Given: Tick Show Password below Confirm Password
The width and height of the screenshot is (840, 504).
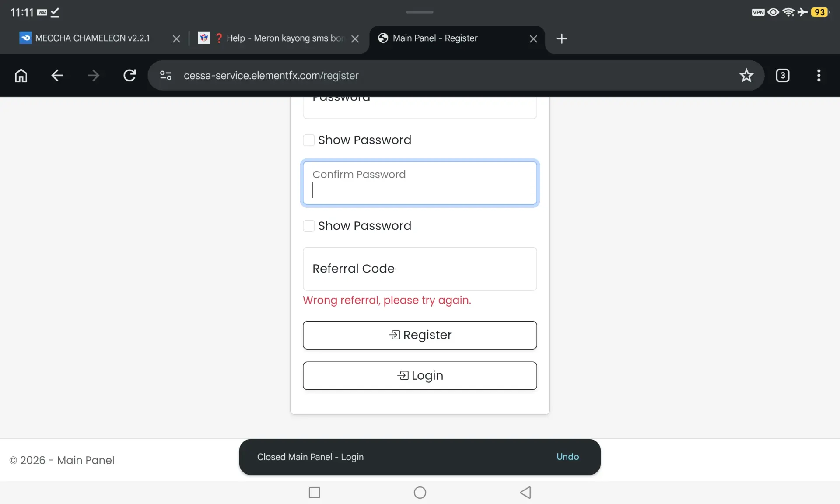Looking at the screenshot, I should point(309,226).
